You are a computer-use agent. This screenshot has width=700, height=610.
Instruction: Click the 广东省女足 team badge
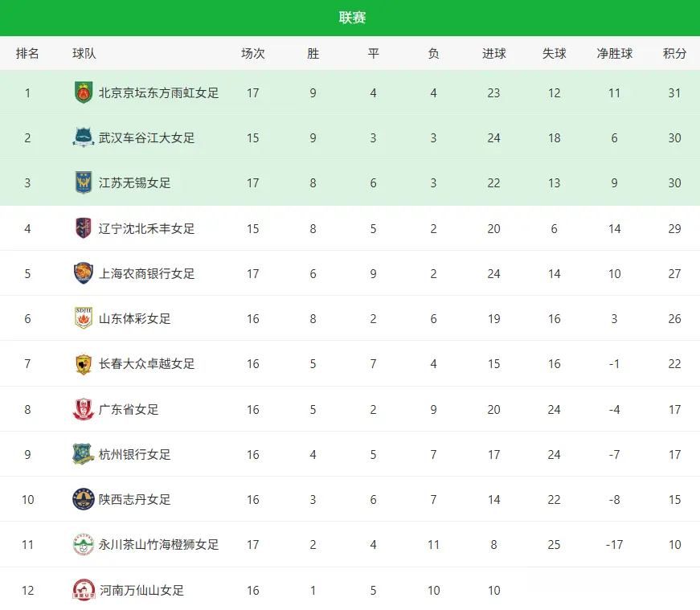84,409
